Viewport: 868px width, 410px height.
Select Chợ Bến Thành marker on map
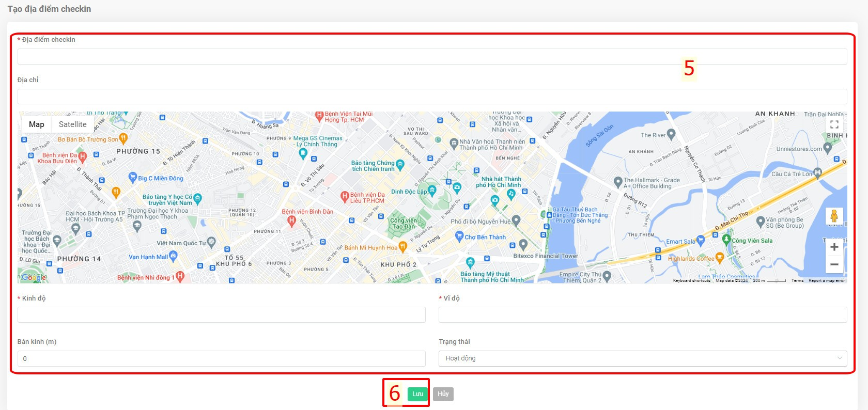(459, 236)
